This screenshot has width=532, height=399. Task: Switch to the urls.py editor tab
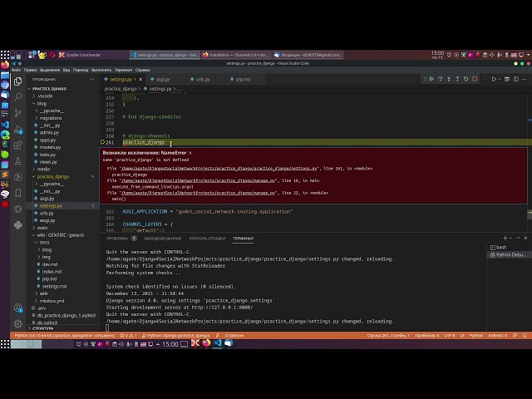[x=203, y=80]
